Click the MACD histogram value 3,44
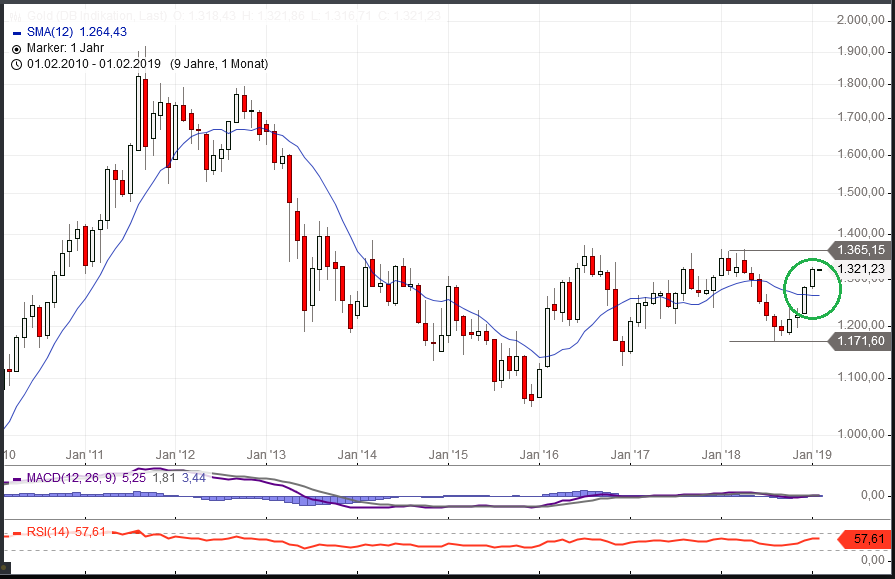Screen dimensions: 895x579 pyautogui.click(x=194, y=478)
